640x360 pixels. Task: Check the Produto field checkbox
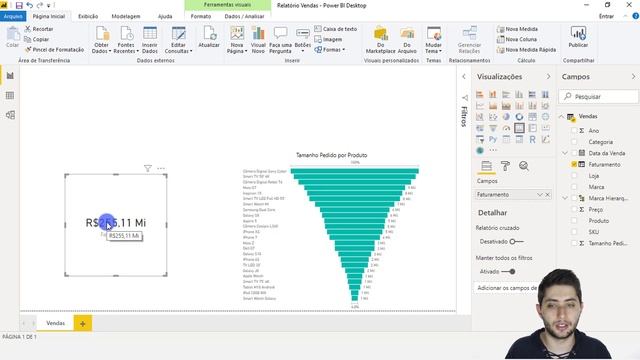pyautogui.click(x=574, y=221)
